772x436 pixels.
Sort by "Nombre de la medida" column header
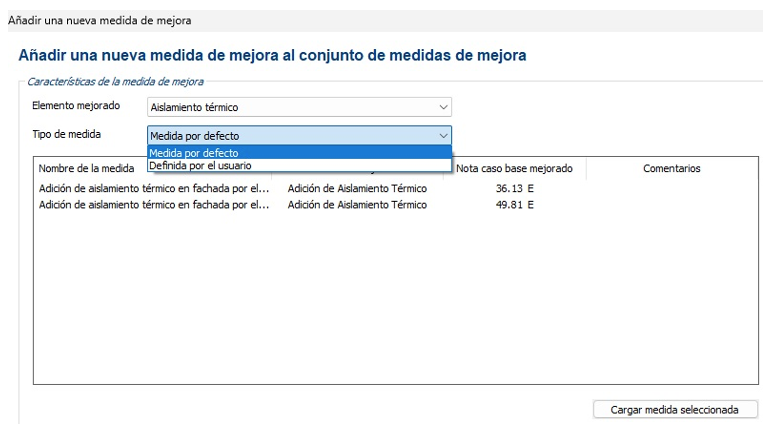86,169
